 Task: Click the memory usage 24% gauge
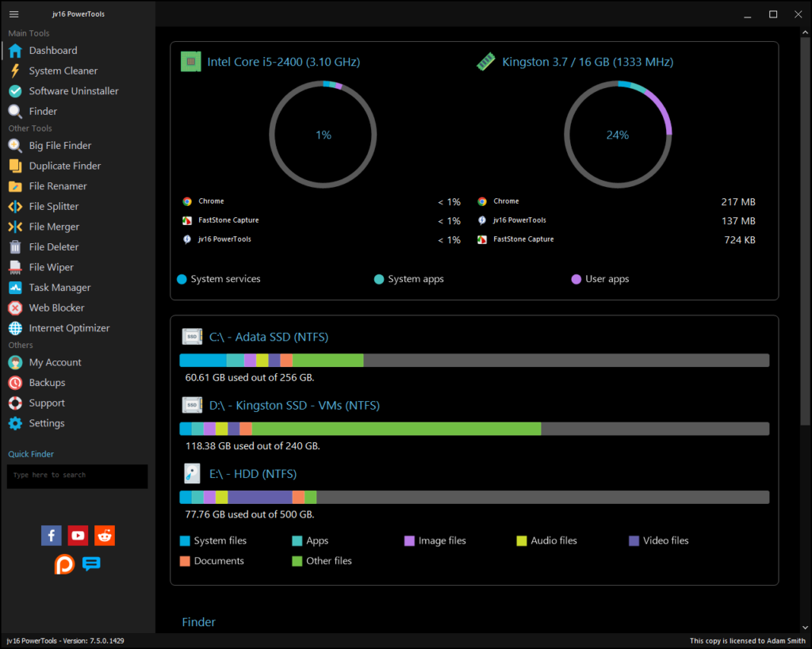point(618,135)
